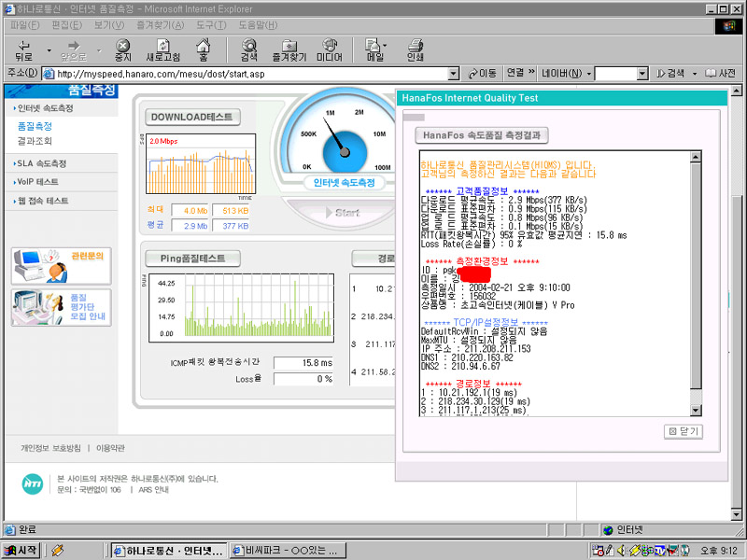
Task: Select SLA 속도측정 in sidebar
Action: 41,164
